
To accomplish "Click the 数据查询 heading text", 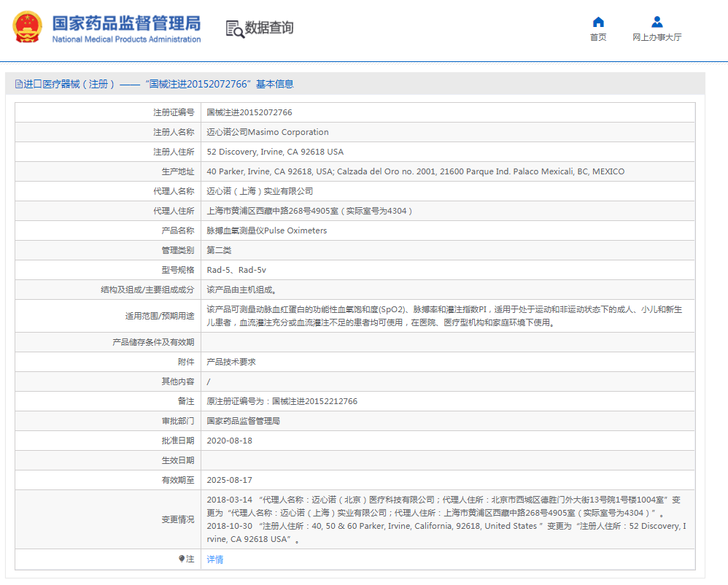I will 269,28.
